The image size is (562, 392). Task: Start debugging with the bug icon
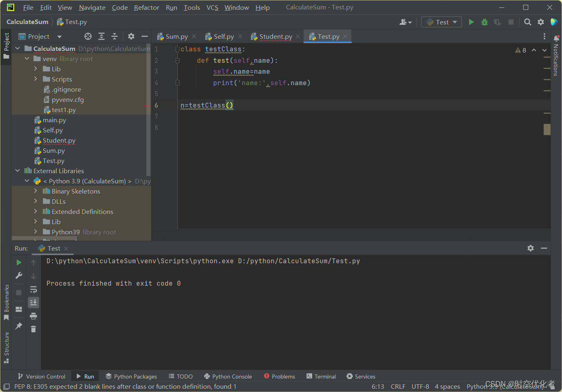pos(485,22)
